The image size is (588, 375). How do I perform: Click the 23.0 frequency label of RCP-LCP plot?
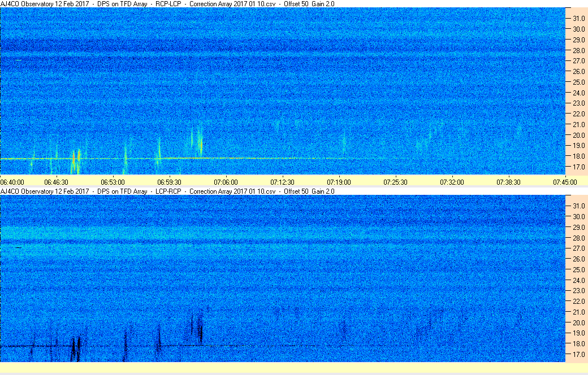point(578,103)
